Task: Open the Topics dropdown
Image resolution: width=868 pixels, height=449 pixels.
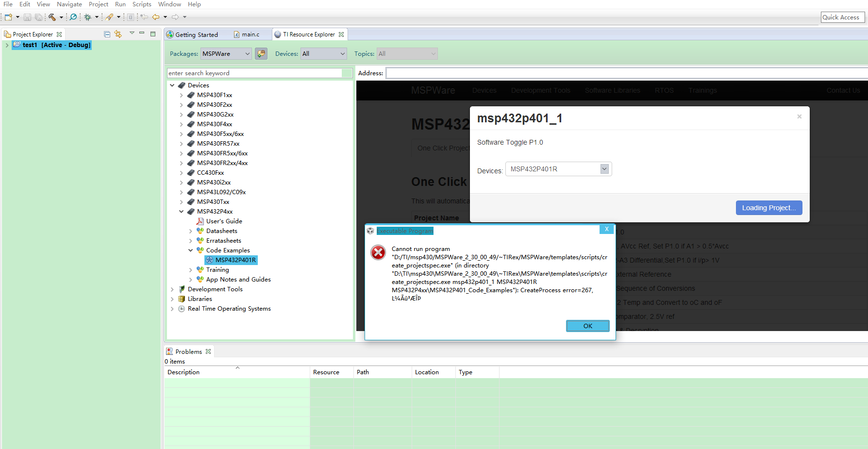Action: click(407, 53)
